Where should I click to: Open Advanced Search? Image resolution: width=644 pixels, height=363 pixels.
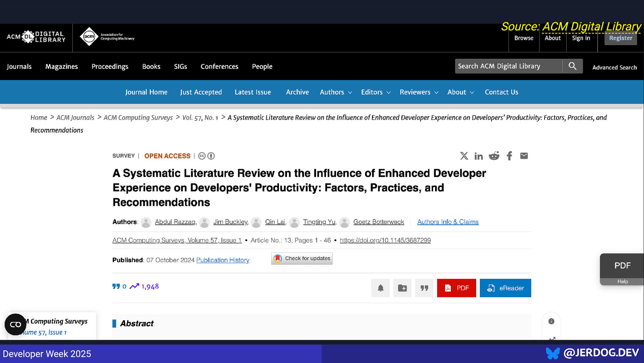click(615, 68)
